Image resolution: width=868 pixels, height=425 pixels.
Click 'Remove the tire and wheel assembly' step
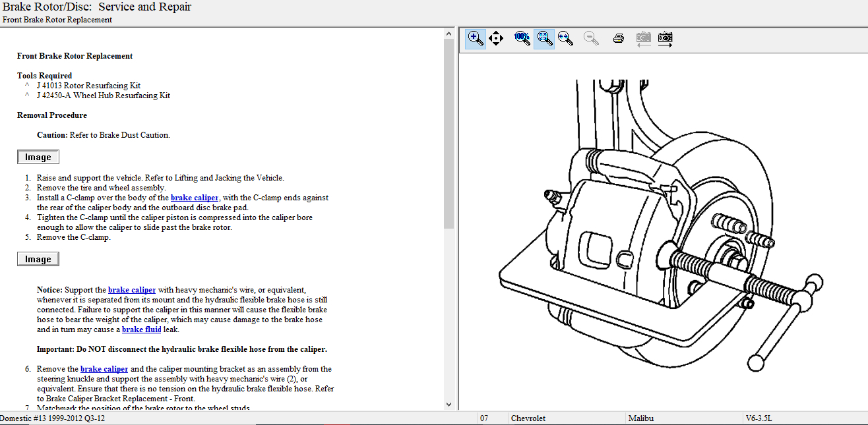pyautogui.click(x=101, y=188)
